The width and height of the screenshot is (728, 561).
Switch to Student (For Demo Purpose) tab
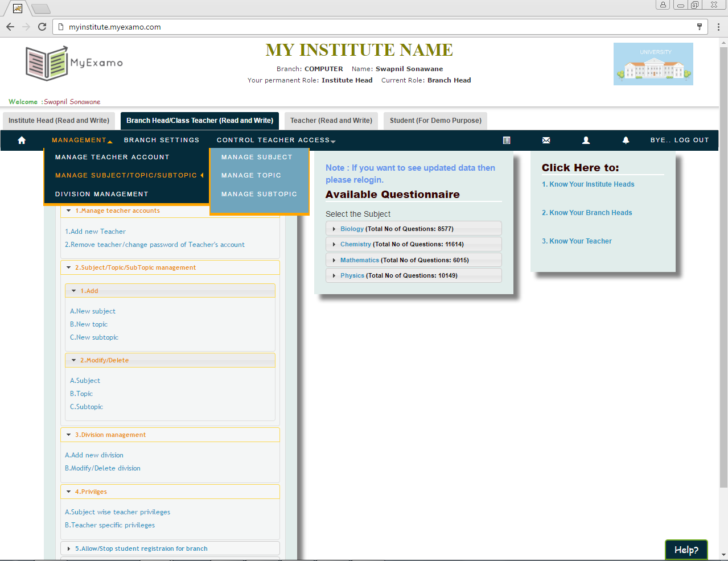click(435, 121)
